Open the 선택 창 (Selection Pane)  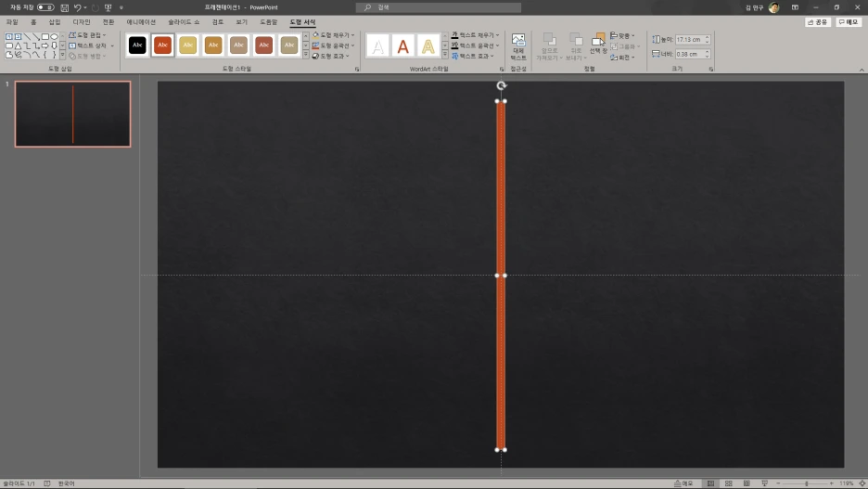pyautogui.click(x=598, y=44)
